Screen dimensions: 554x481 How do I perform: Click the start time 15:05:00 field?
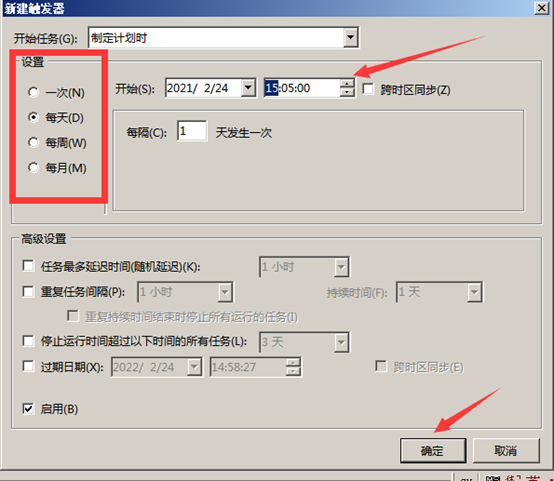tap(302, 88)
